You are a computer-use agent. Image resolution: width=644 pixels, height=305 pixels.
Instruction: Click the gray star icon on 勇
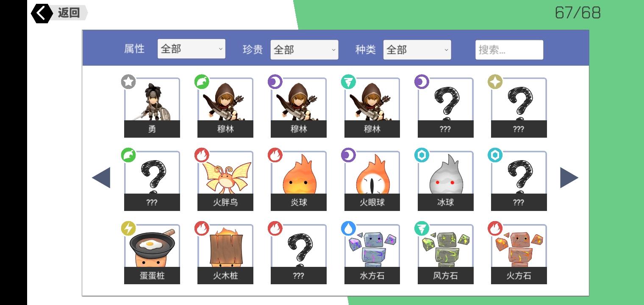point(128,82)
